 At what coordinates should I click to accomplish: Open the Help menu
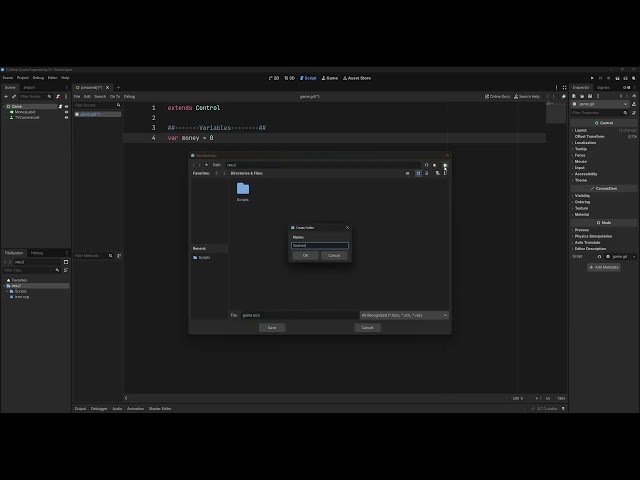(65, 78)
